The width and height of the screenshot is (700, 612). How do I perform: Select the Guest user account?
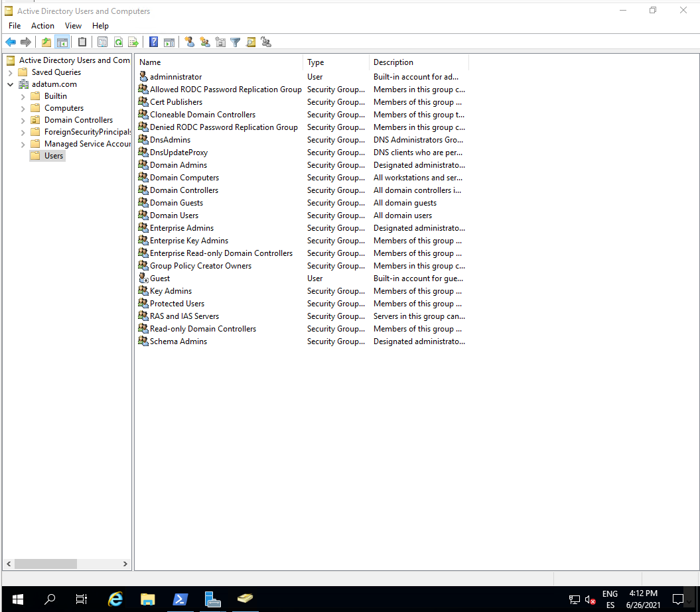(x=153, y=278)
